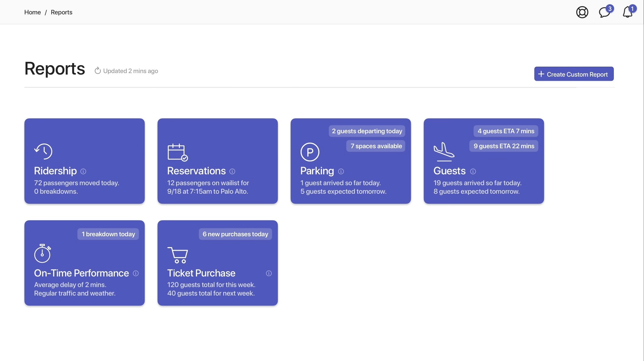Click '9/18 at 7:15am to Palo Alto.' text
Viewport: 644px width, 361px height.
point(208,192)
